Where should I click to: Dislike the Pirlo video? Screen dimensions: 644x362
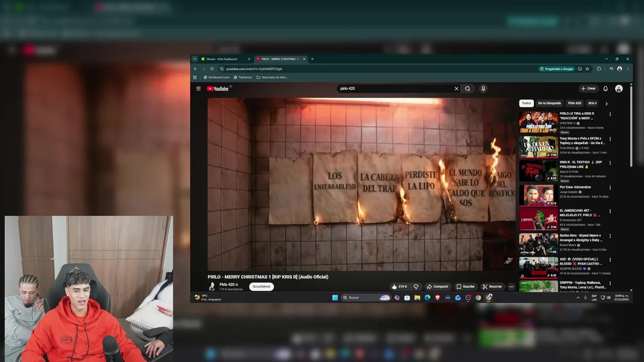point(416,287)
